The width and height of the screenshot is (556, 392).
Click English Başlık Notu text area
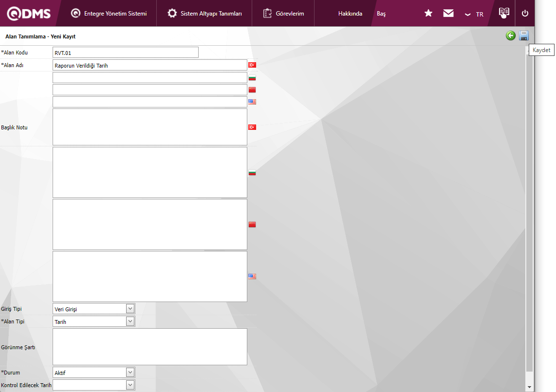coord(149,276)
